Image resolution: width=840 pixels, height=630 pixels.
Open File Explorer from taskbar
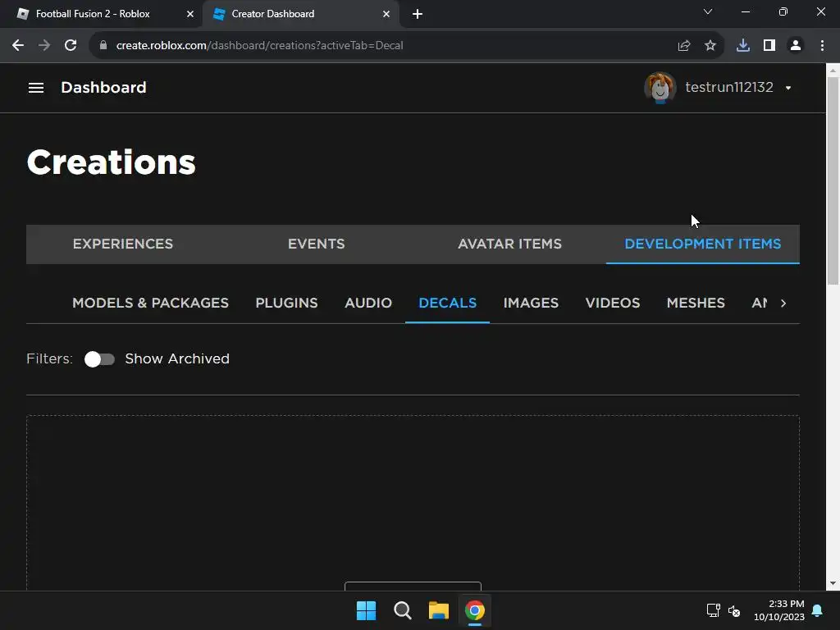pos(439,610)
